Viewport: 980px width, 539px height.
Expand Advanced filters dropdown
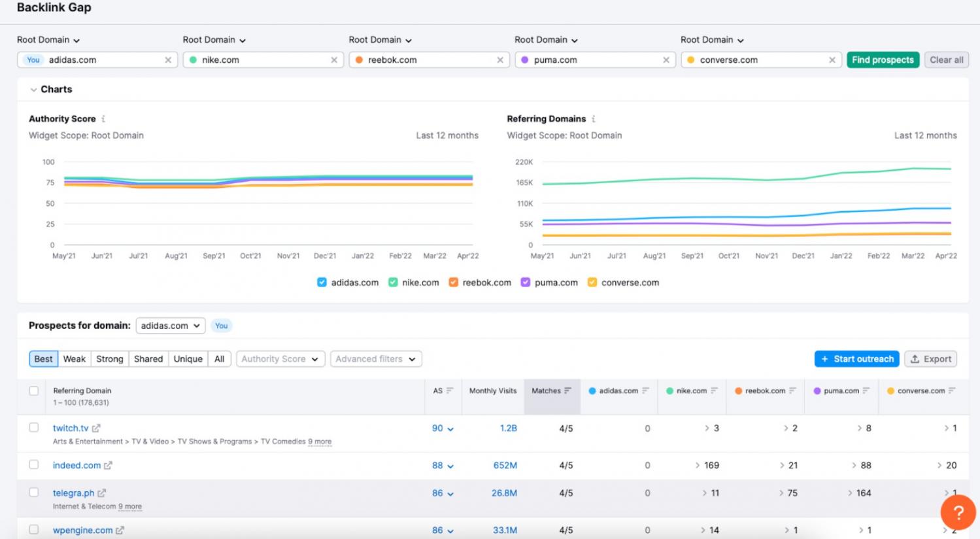[375, 359]
